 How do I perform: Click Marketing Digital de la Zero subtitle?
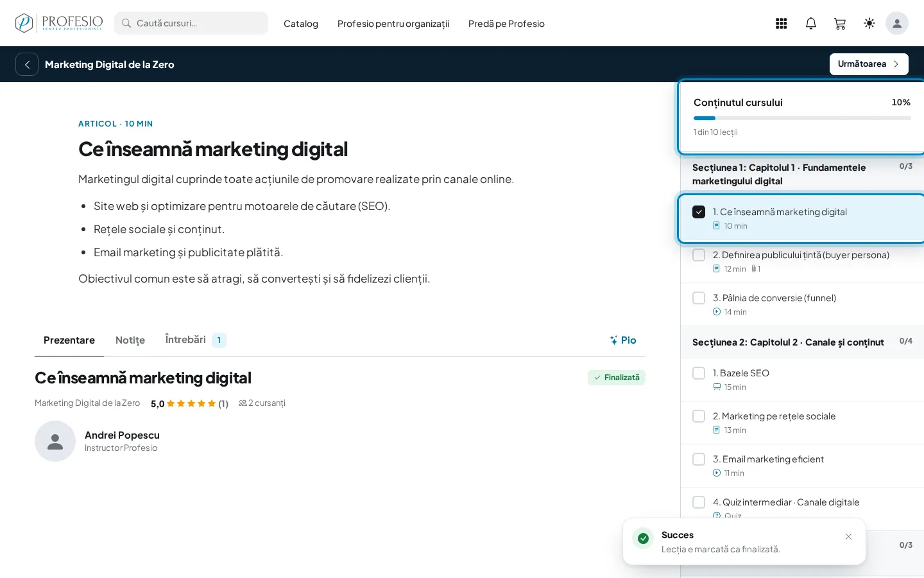coord(87,403)
